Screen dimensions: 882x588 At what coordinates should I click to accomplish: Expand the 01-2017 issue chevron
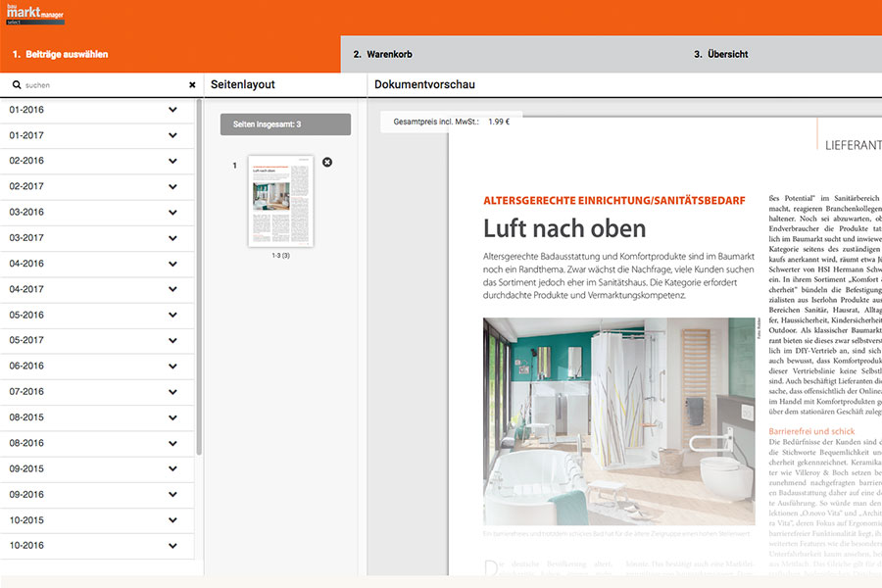[x=172, y=135]
